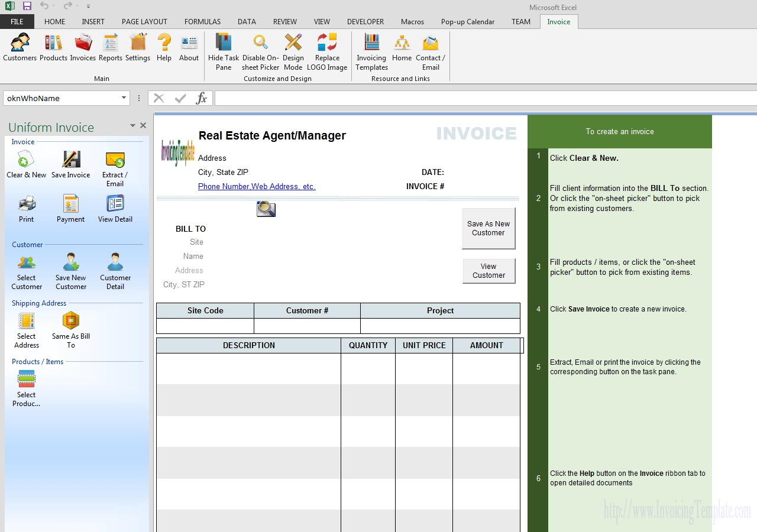Open the Undo history dropdown arrow
The width and height of the screenshot is (757, 532).
(x=54, y=6)
